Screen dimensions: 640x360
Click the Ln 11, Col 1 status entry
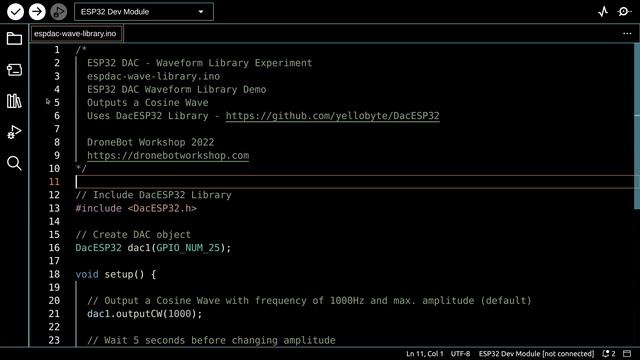424,353
